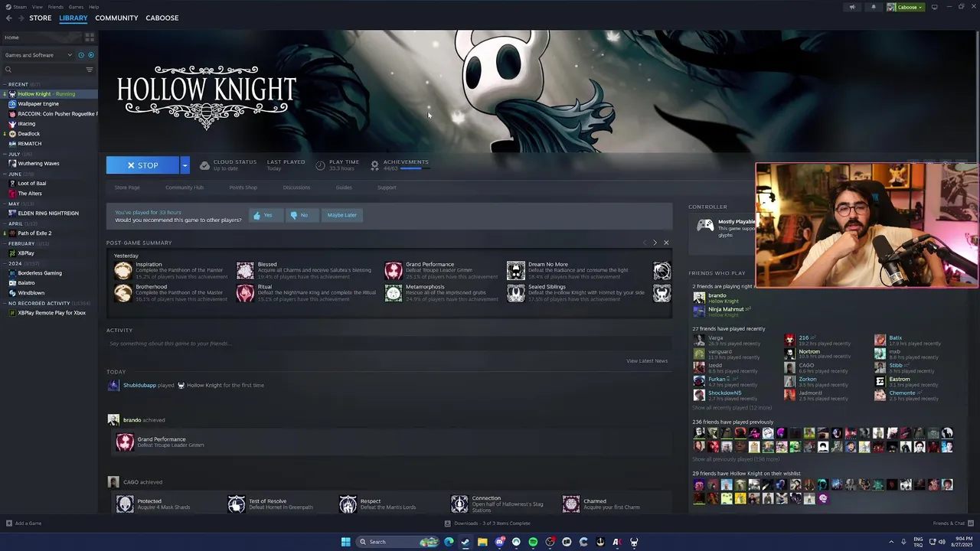Toggle show ready-to-play games icon
This screenshot has width=980, height=551.
90,55
